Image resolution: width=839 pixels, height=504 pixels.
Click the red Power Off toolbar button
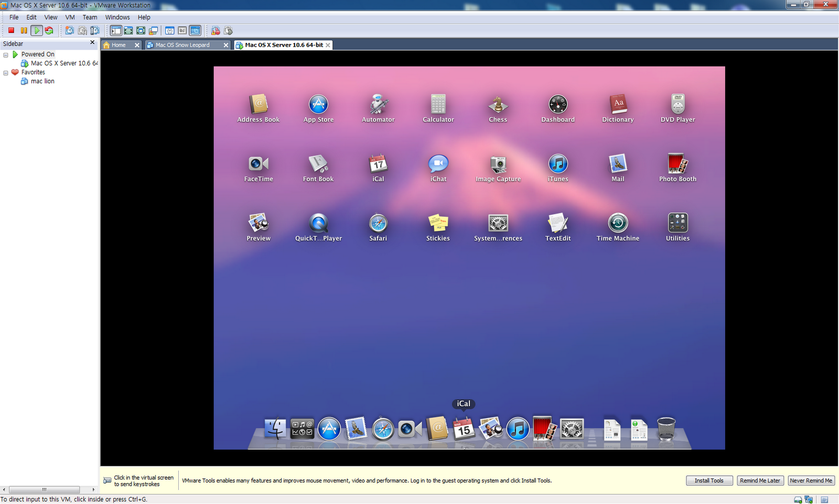(11, 30)
